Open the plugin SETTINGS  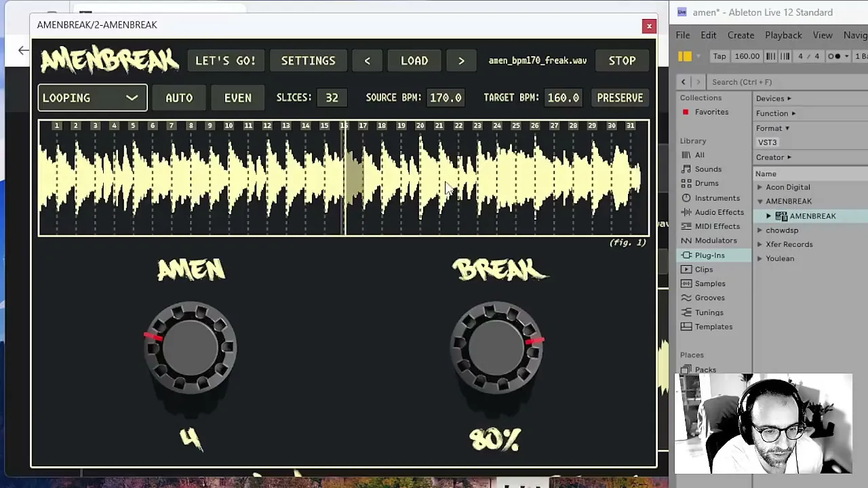[x=309, y=61]
